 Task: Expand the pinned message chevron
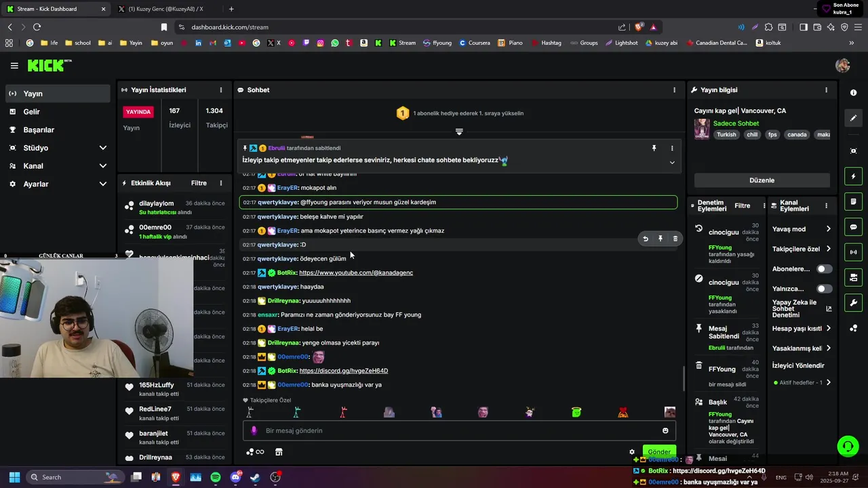pyautogui.click(x=672, y=162)
